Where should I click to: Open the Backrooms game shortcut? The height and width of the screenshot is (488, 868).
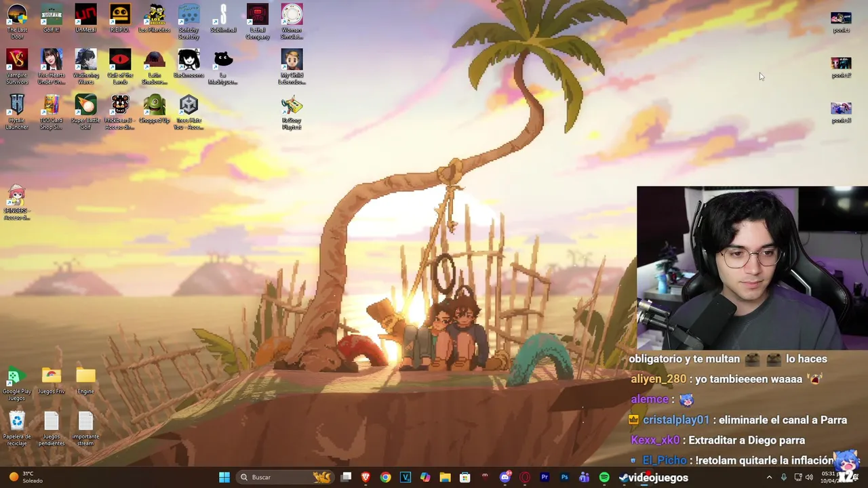point(189,64)
